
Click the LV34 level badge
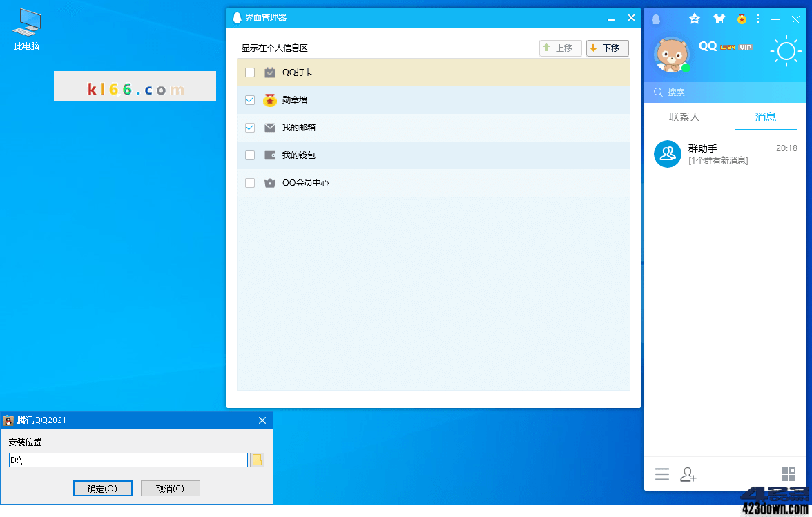[728, 47]
